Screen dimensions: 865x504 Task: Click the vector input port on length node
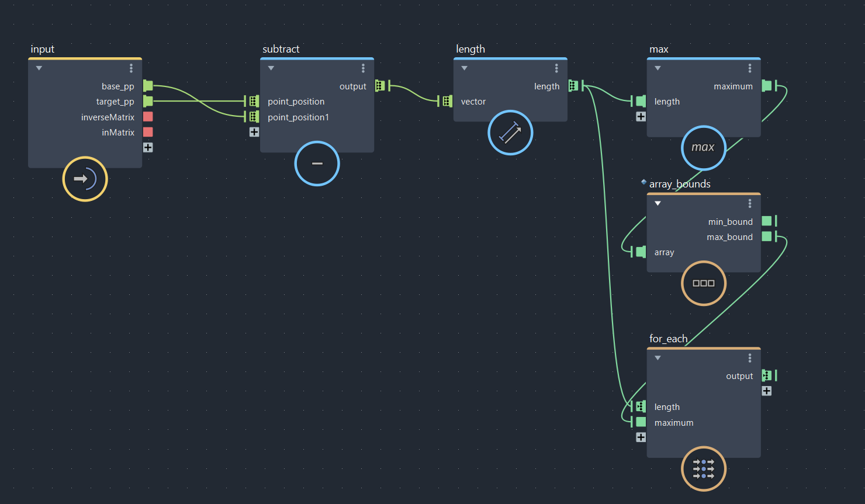point(448,101)
